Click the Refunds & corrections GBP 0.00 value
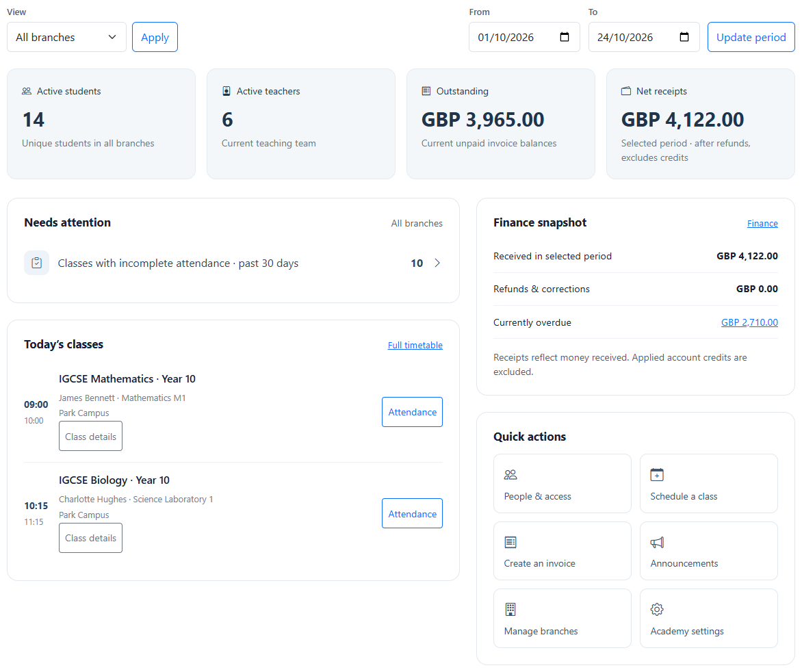 (757, 289)
